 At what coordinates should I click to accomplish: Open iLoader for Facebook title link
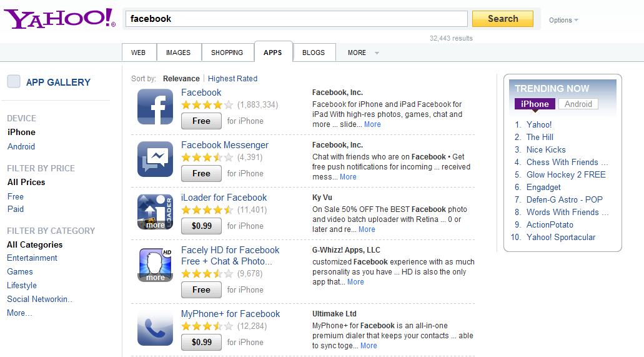[x=224, y=198]
